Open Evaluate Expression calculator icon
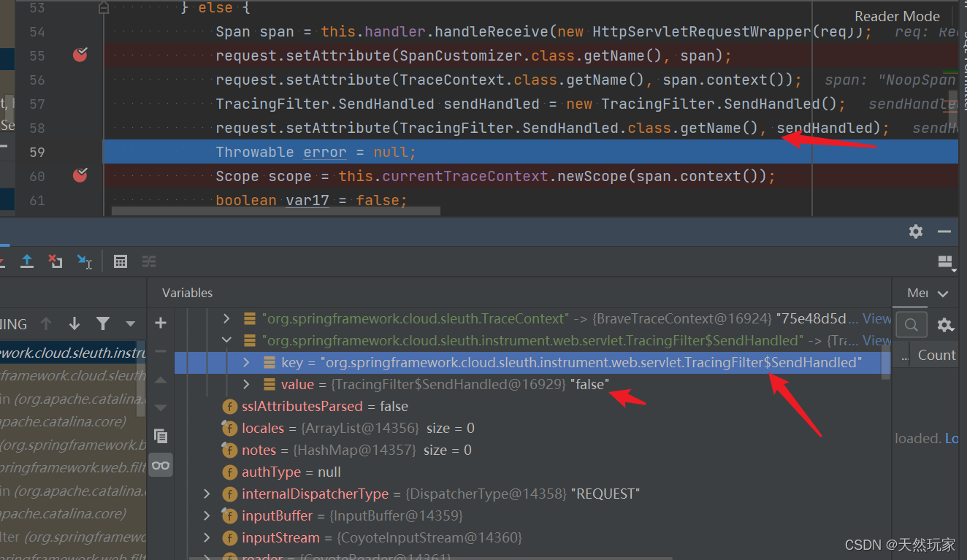 (121, 261)
